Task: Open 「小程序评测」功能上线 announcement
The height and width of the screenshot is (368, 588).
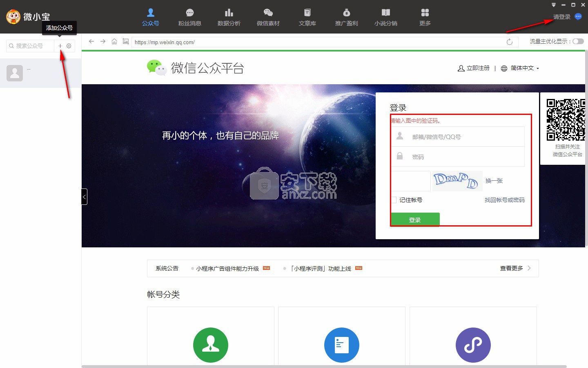Action: (x=321, y=269)
